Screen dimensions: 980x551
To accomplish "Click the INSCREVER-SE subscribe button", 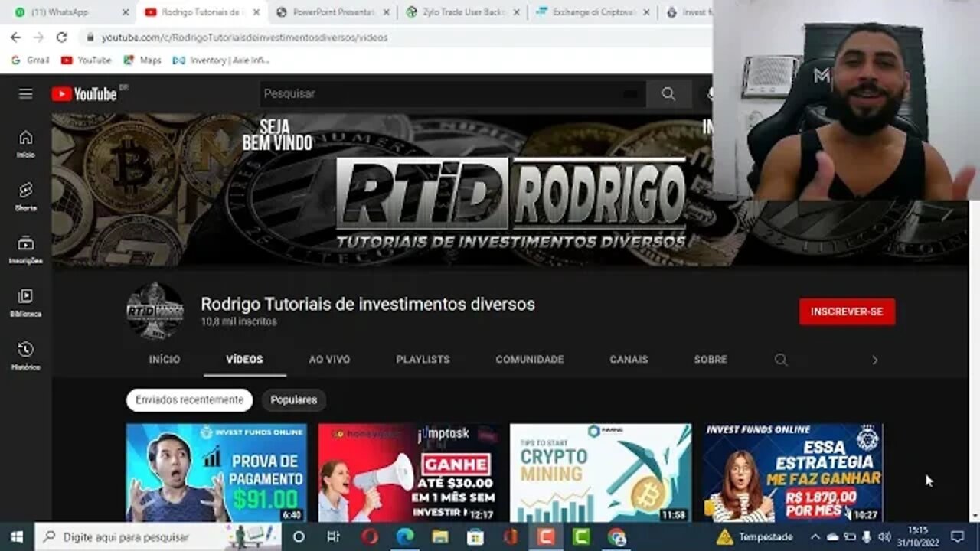I will tap(847, 311).
